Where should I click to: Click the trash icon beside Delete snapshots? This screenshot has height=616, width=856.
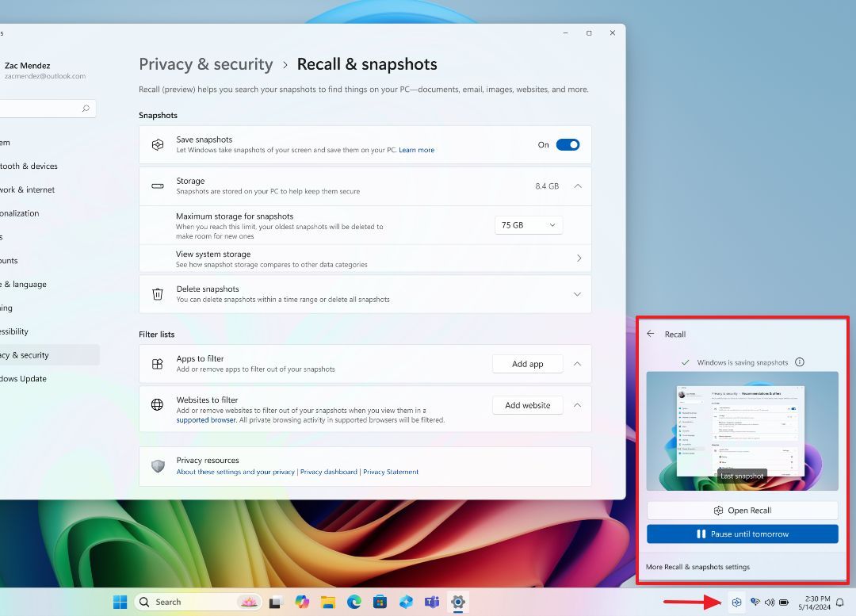pyautogui.click(x=156, y=293)
